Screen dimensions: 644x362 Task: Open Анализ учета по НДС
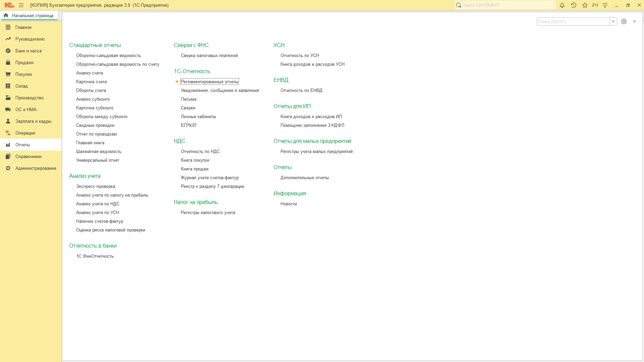click(x=98, y=204)
